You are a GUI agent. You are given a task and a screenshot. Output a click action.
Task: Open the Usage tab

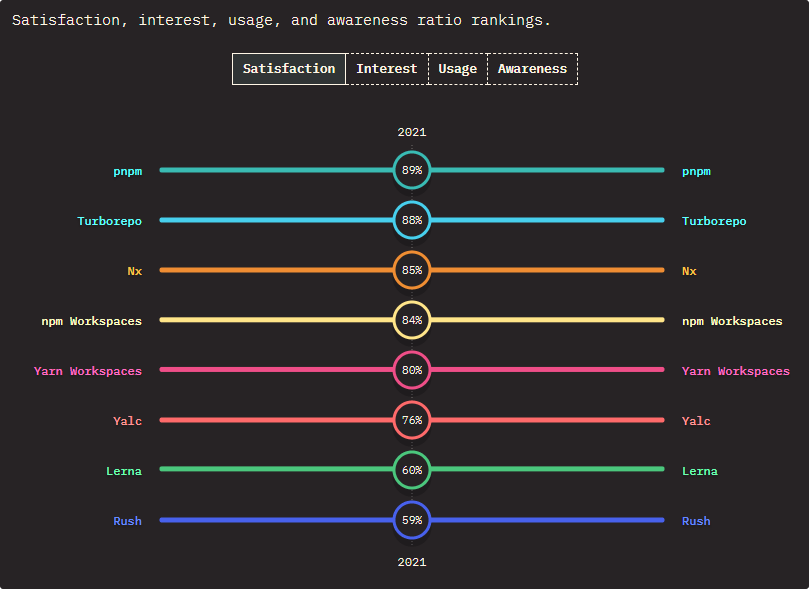coord(457,69)
